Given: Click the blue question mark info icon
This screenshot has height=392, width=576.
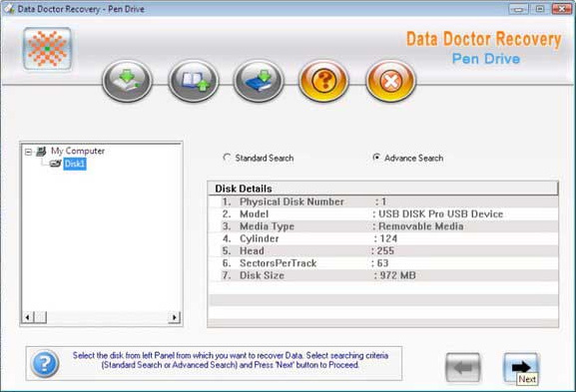Looking at the screenshot, I should 45,363.
